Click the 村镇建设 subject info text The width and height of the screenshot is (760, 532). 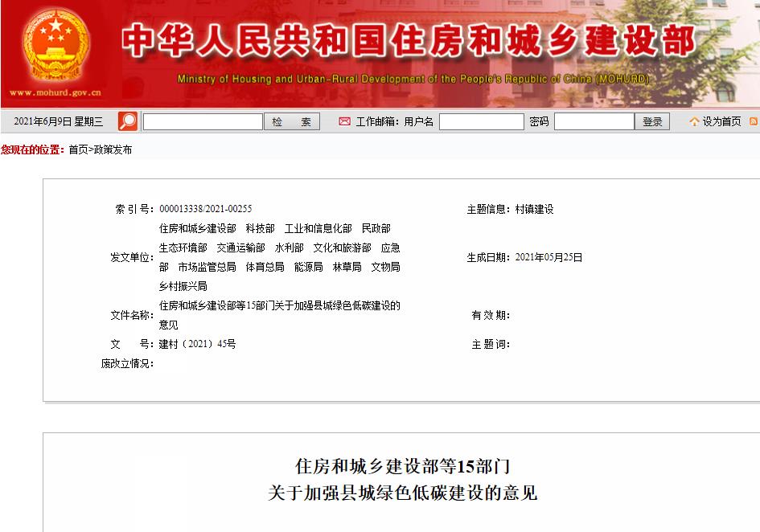click(x=534, y=209)
